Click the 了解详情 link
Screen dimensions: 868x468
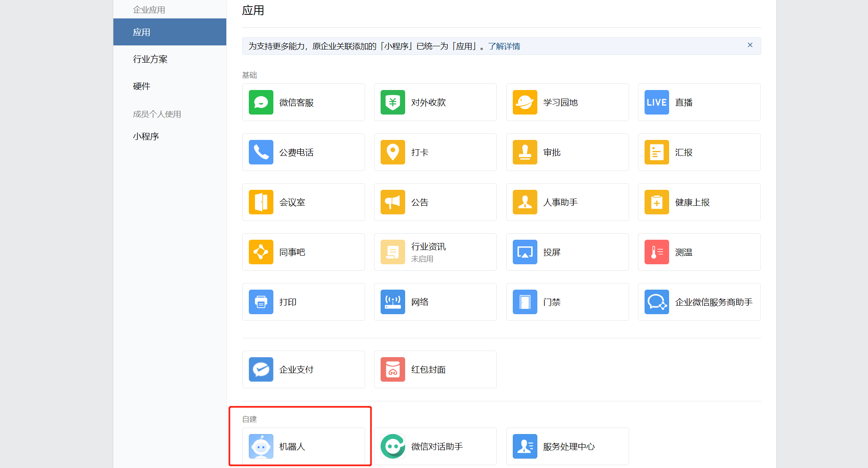(504, 46)
